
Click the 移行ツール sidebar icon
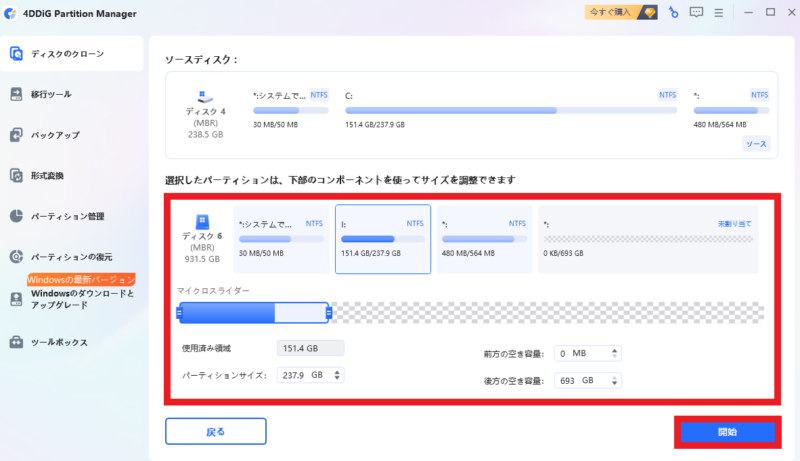pos(17,94)
